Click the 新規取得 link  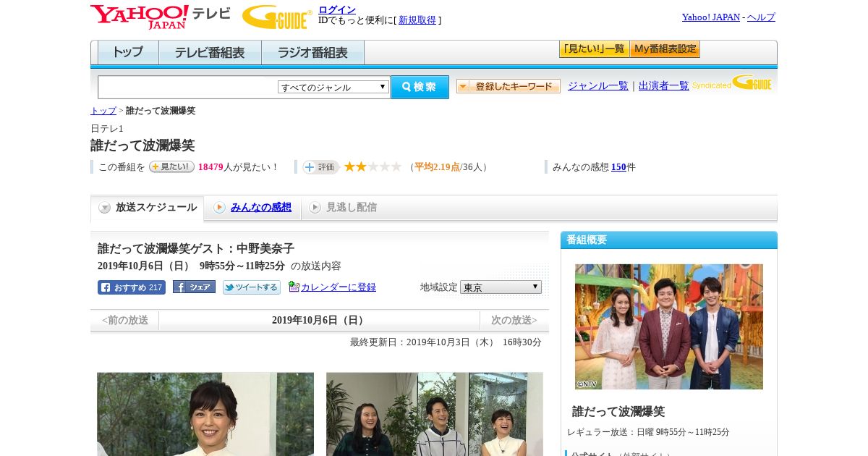(417, 20)
